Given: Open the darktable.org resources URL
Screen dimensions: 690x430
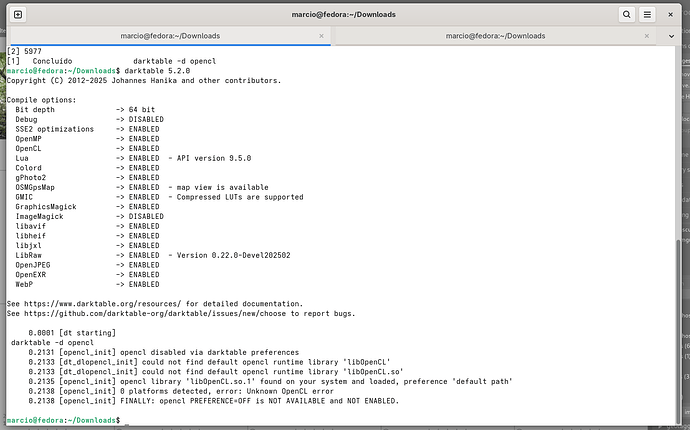Looking at the screenshot, I should pyautogui.click(x=102, y=304).
